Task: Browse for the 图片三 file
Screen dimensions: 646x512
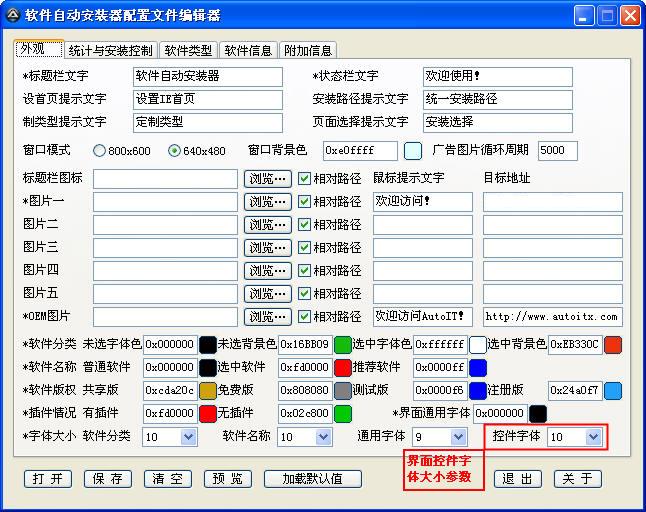Action: click(268, 248)
